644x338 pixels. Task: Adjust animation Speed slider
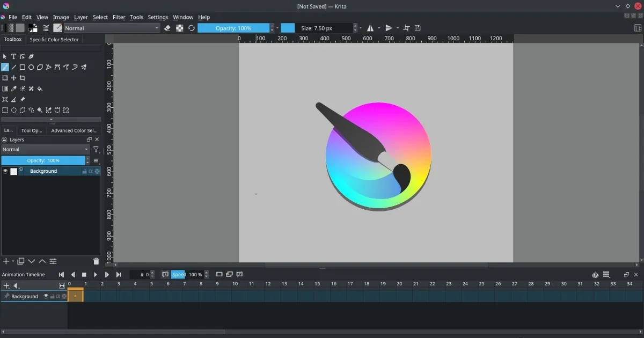(187, 274)
